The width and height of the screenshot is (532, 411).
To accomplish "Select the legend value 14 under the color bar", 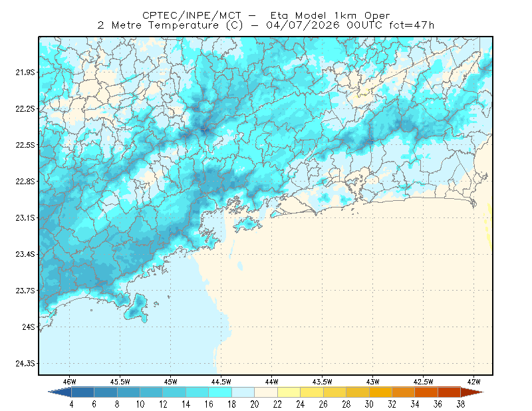I will point(186,404).
